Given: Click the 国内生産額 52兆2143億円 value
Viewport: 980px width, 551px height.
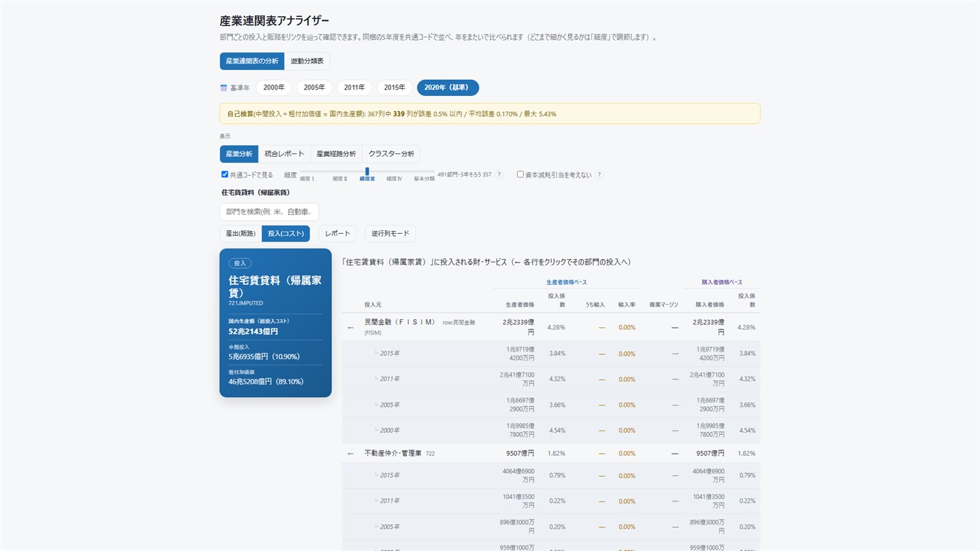Looking at the screenshot, I should click(x=253, y=331).
